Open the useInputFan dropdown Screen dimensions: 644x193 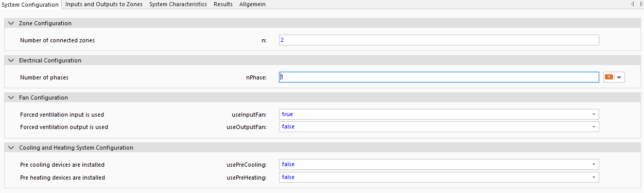[x=439, y=114]
